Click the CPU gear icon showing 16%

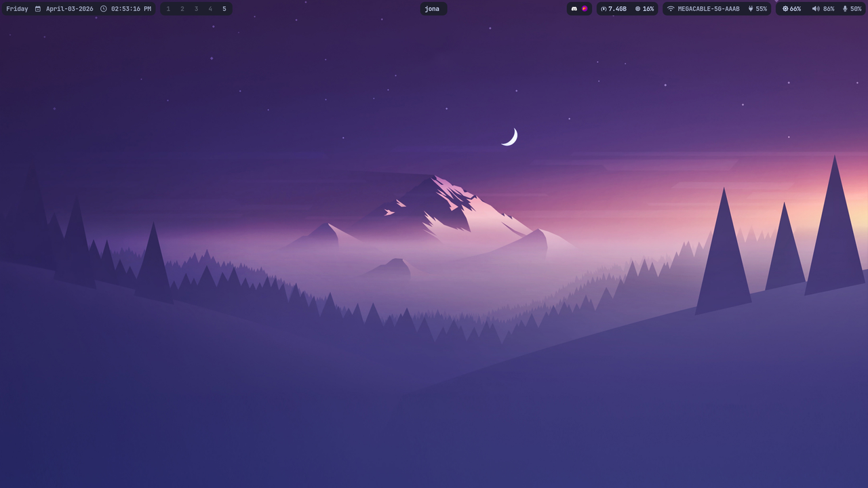click(x=637, y=9)
